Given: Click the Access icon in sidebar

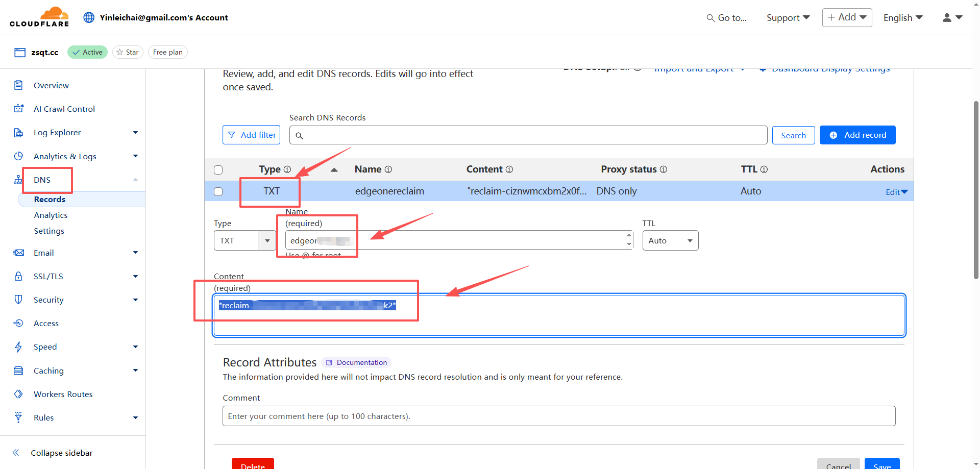Looking at the screenshot, I should tap(18, 323).
